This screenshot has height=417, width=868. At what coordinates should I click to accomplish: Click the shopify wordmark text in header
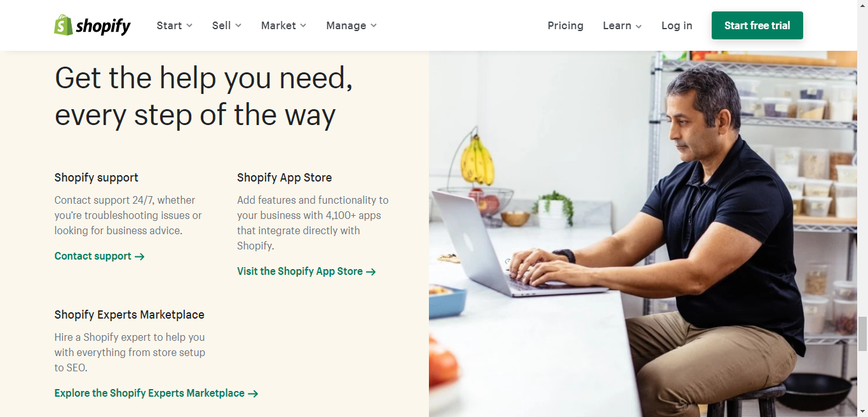(x=103, y=26)
